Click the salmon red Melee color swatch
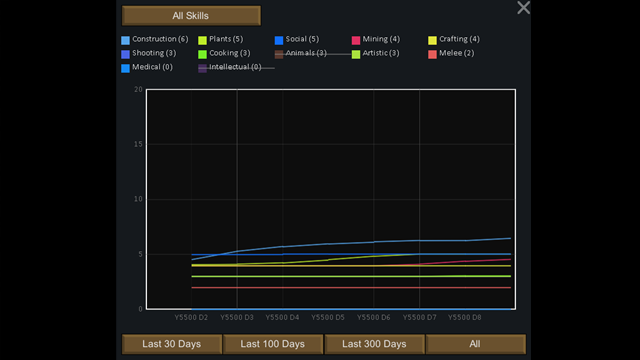Viewport: 640px width, 360px height. 432,54
